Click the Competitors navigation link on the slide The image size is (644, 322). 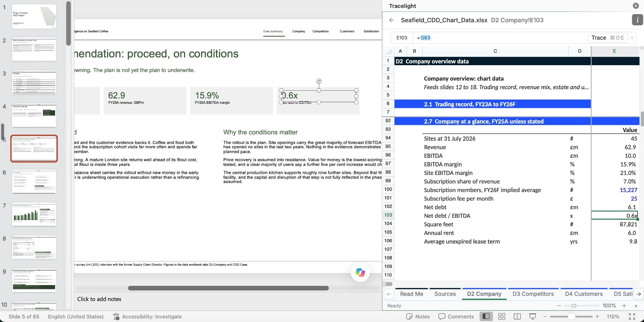click(321, 32)
